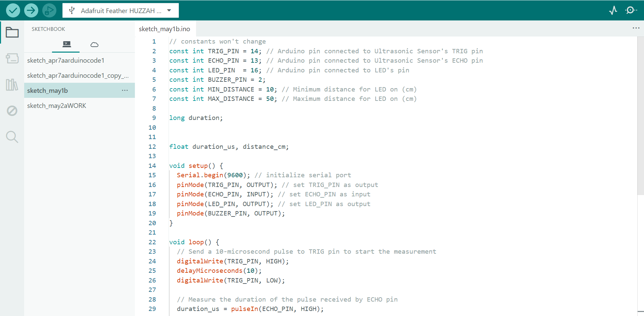This screenshot has height=316, width=644.
Task: Open the Serial Monitor
Action: pos(631,10)
